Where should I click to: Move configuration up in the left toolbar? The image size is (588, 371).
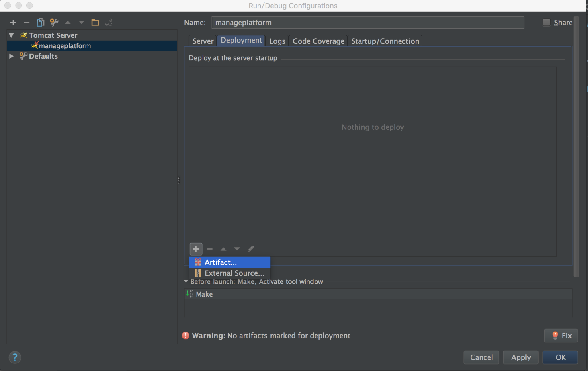[x=68, y=23]
